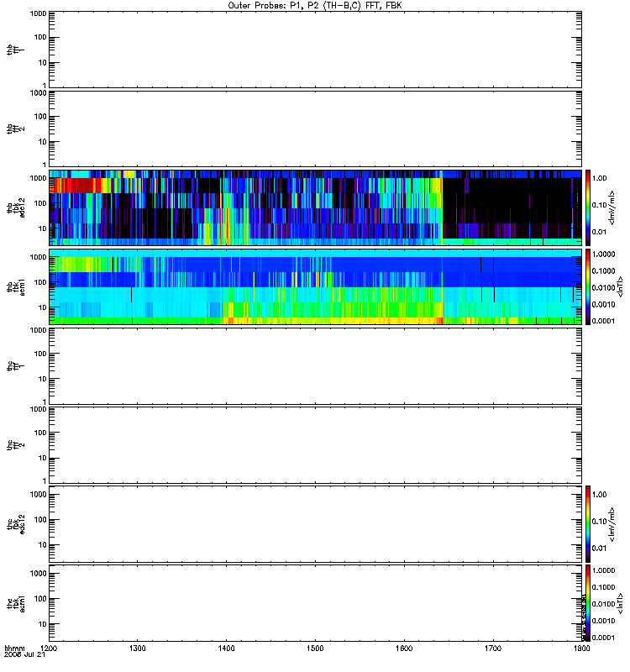Click the 'thb fff 2' y-axis title

pyautogui.click(x=16, y=129)
